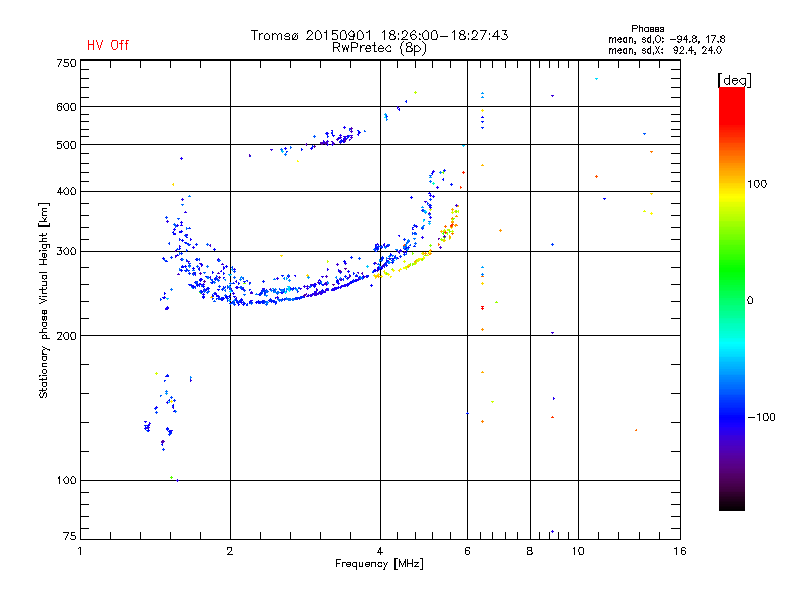This screenshot has height=600, width=800.
Task: Click the "RwPretec (8p)" subtitle
Action: (379, 48)
